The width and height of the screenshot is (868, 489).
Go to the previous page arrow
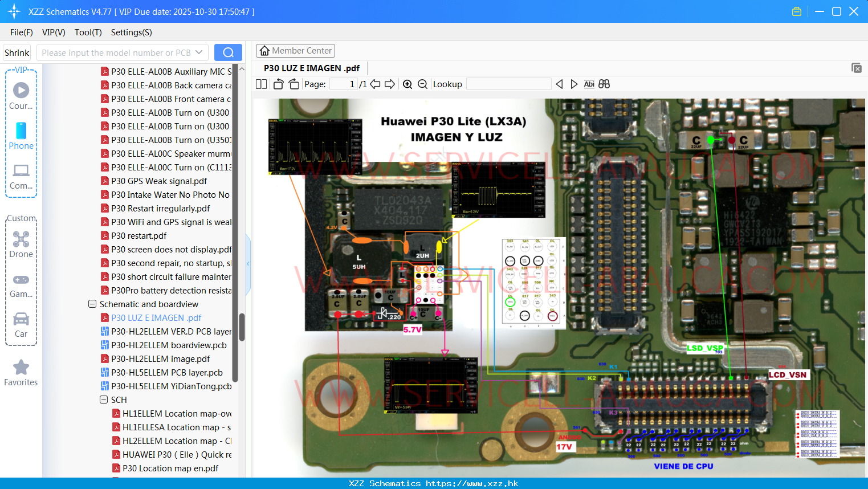(x=375, y=84)
